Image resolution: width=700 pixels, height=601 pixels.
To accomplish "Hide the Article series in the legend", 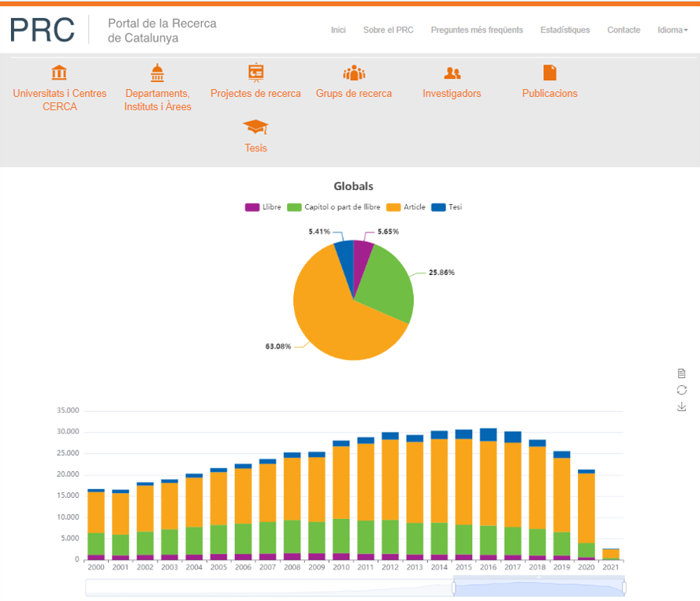I will coord(405,207).
